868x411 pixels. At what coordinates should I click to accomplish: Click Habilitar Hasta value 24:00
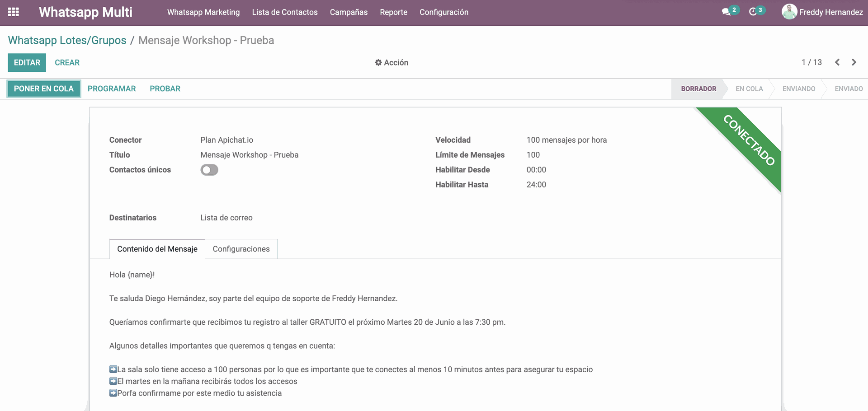tap(536, 185)
